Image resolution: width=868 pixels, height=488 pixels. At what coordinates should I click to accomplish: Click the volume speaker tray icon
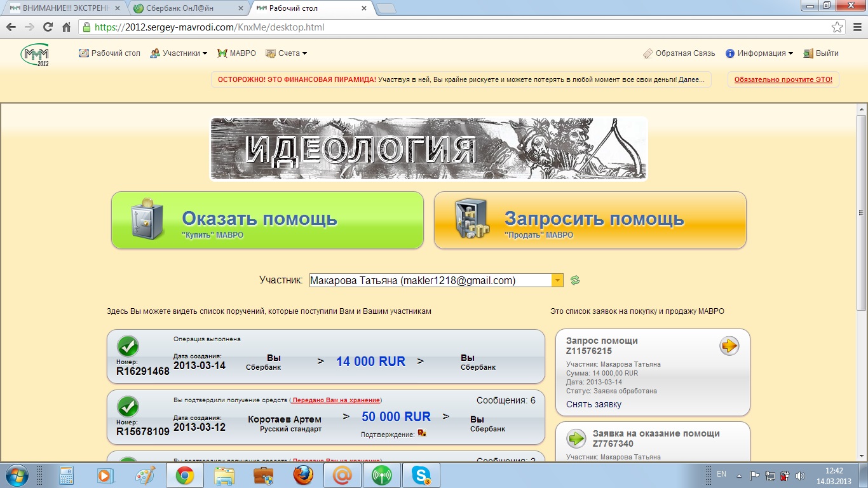(x=799, y=475)
